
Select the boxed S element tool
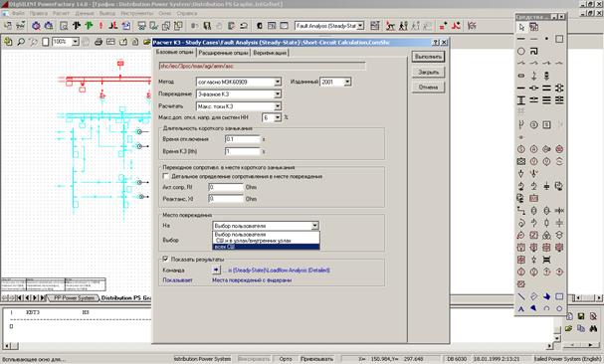546,124
